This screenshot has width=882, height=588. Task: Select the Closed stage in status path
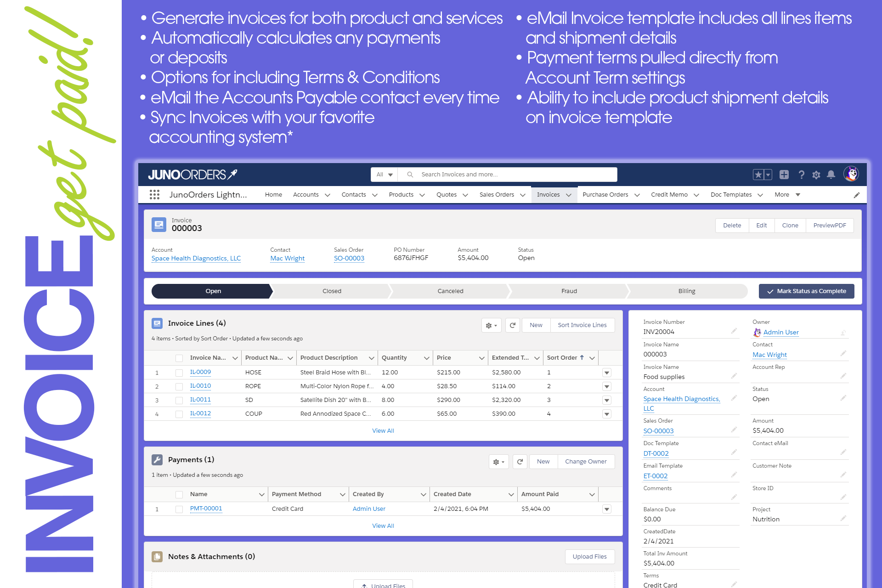pyautogui.click(x=332, y=291)
